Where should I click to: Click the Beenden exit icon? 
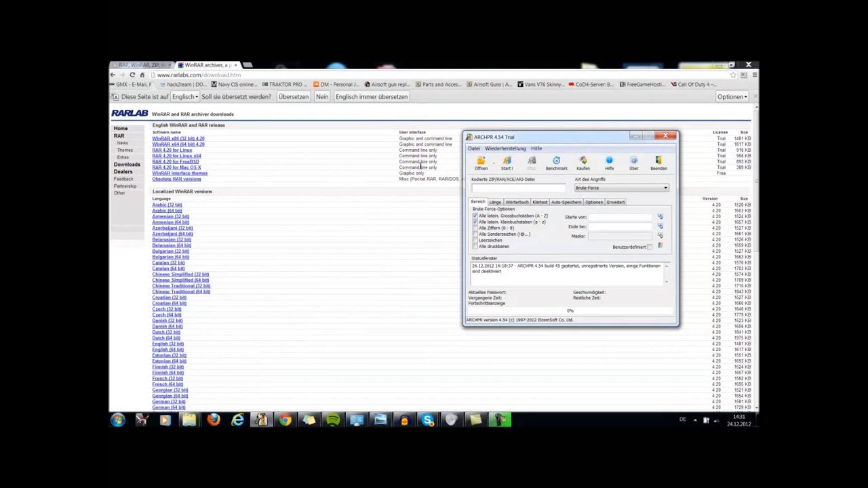[658, 161]
